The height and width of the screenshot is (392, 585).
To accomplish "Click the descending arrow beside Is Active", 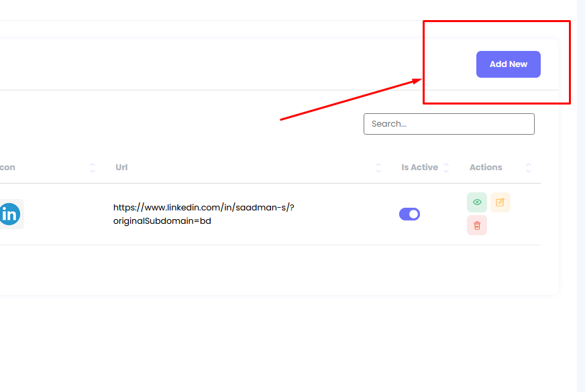I will click(447, 170).
